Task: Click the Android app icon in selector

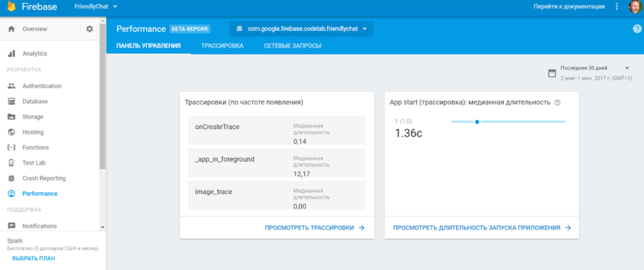Action: 240,29
